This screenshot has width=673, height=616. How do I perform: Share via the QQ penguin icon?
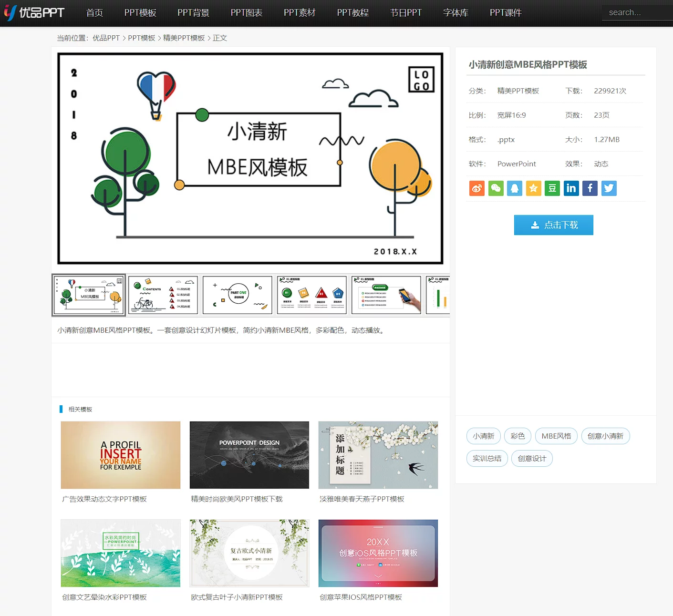(x=514, y=188)
